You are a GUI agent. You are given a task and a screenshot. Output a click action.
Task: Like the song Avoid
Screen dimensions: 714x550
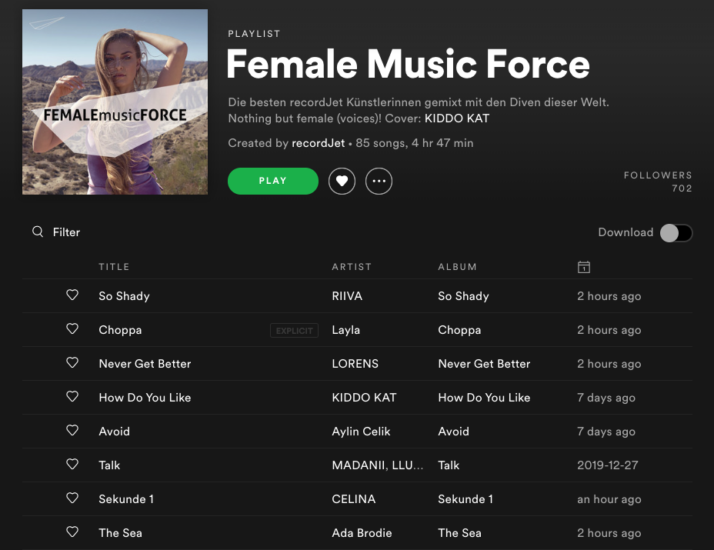coord(72,431)
